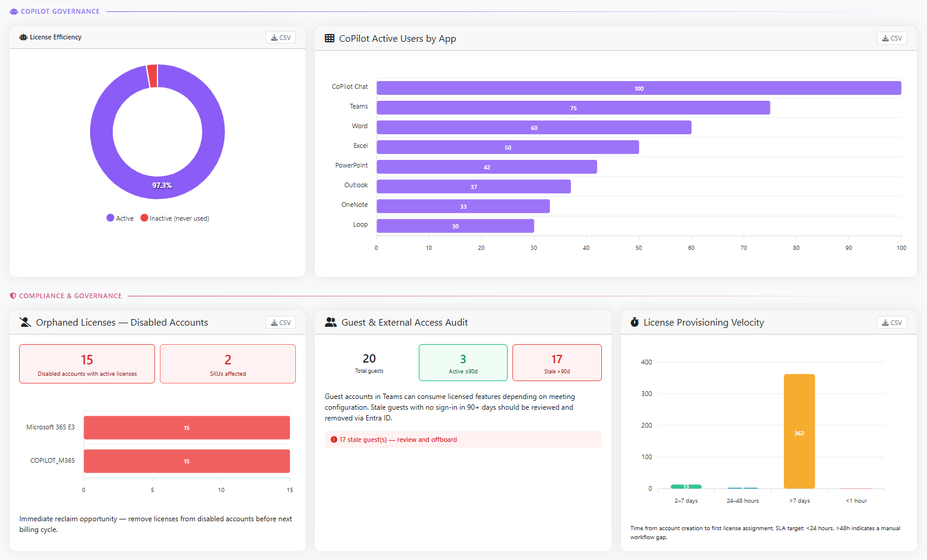Click the 'COPILOT_M365' axis label
This screenshot has width=927, height=560.
point(52,460)
